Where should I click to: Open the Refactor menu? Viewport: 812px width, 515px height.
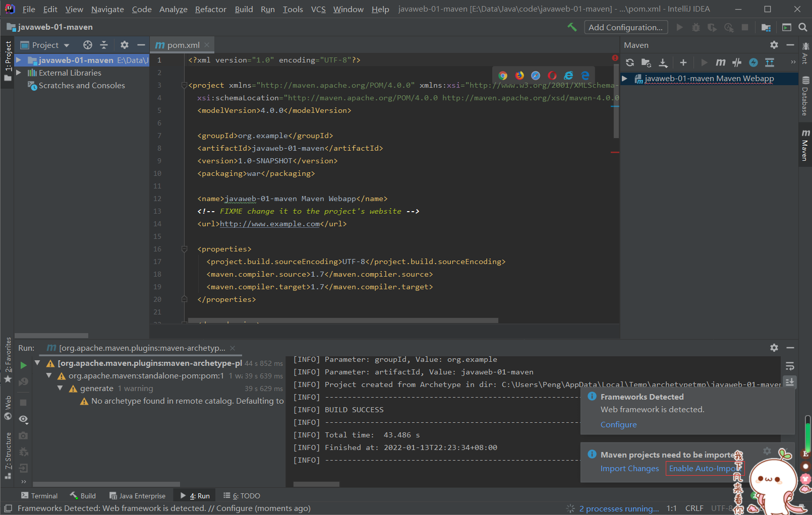(210, 9)
